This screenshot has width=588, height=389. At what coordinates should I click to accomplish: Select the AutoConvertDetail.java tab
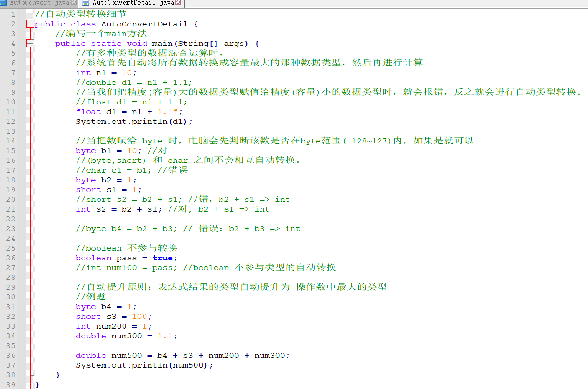click(133, 3)
